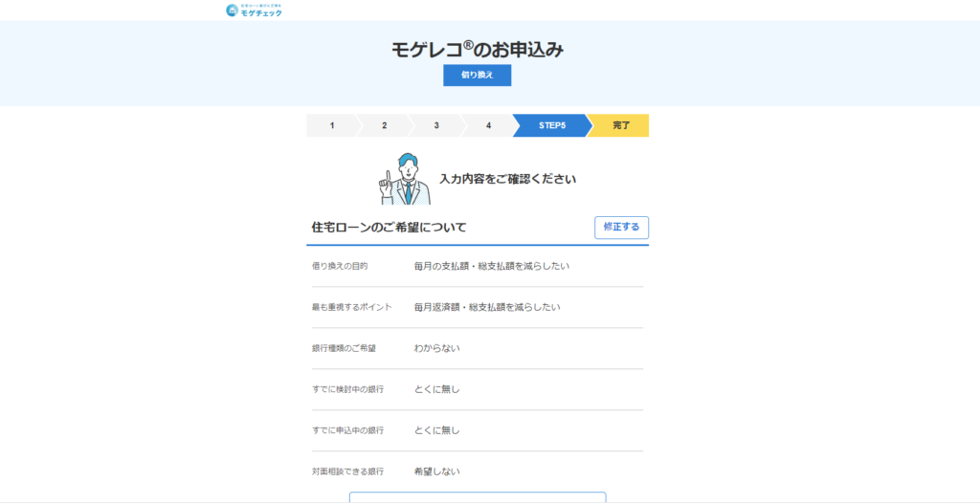Click the 最も重視するポイント label

(352, 307)
